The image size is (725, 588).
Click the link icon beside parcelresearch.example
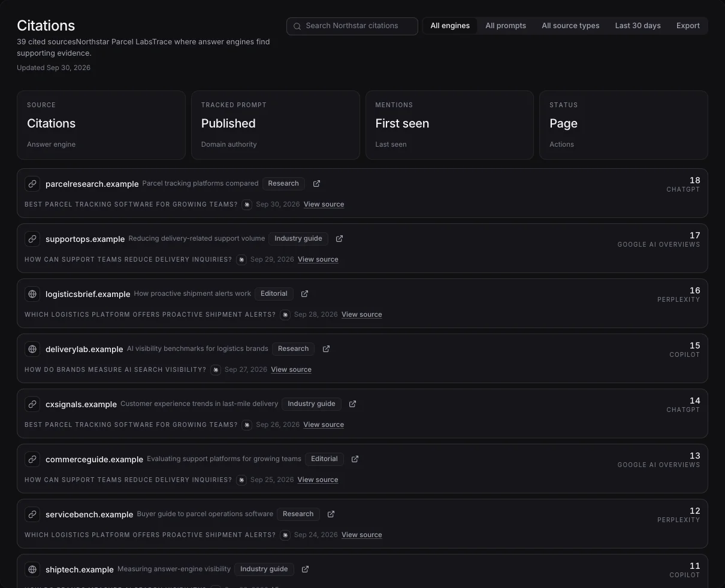click(x=32, y=184)
